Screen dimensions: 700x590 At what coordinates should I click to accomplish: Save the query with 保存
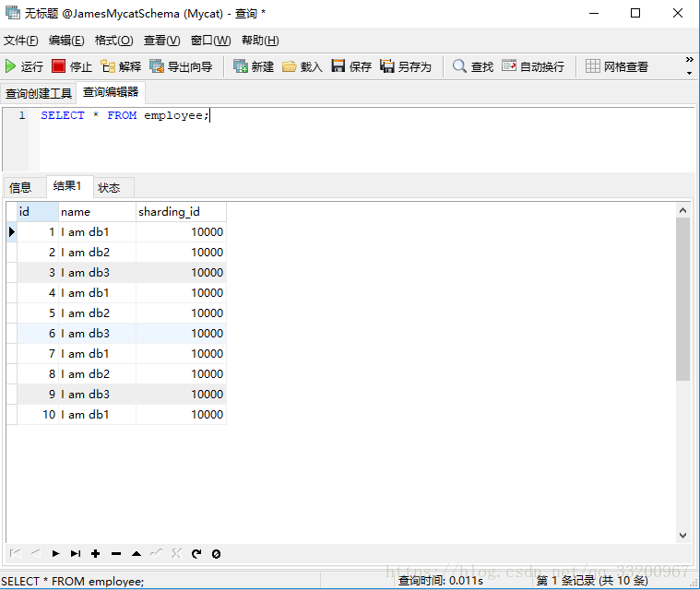(351, 66)
